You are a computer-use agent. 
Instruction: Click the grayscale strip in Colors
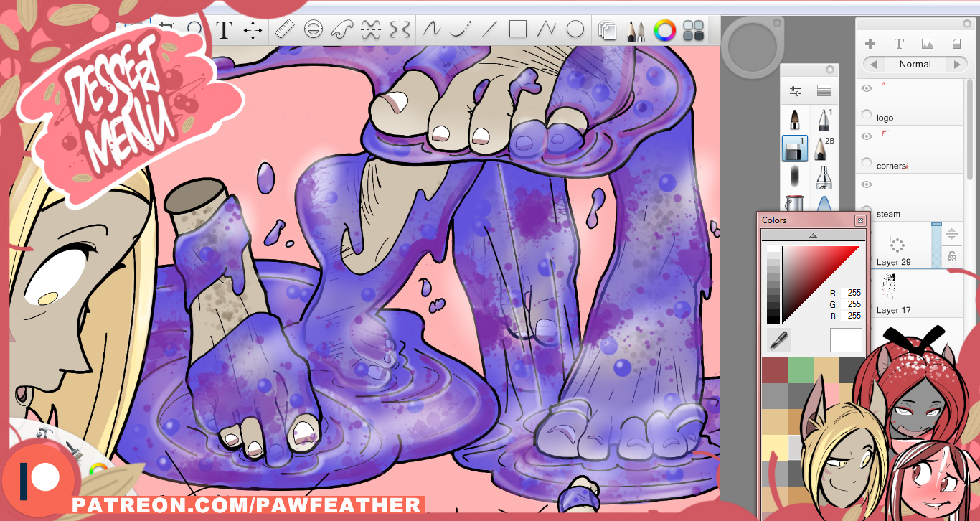coord(773,284)
